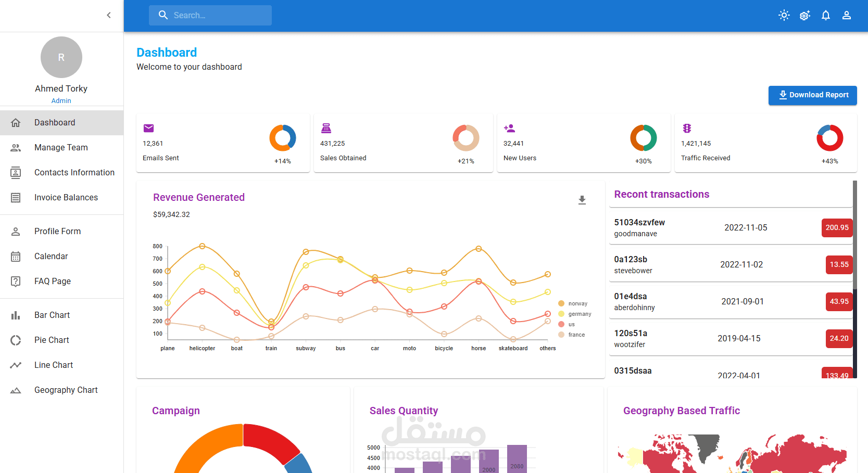Viewport: 868px width, 473px height.
Task: Click the FAQ question-mark icon
Action: pos(16,281)
